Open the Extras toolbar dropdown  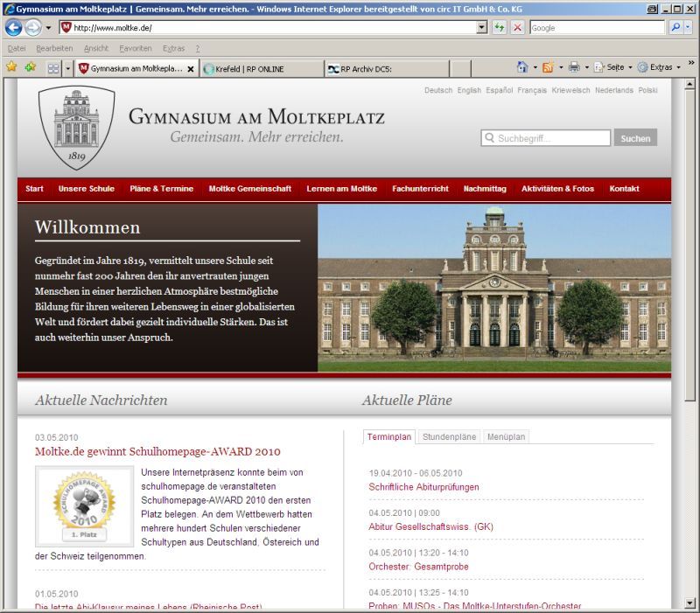click(660, 67)
